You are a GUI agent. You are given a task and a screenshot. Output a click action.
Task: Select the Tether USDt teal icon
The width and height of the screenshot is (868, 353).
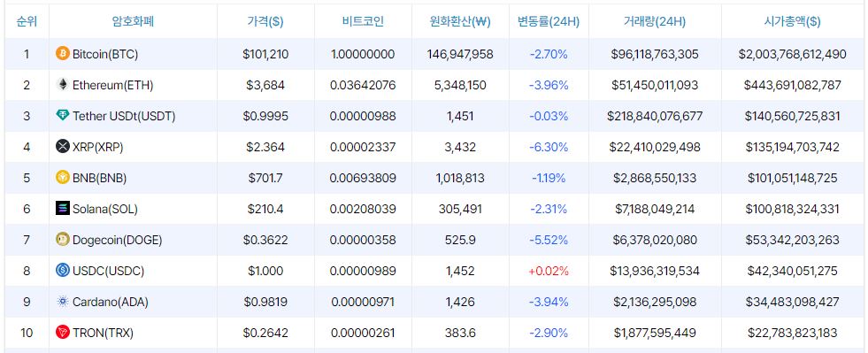[x=63, y=116]
